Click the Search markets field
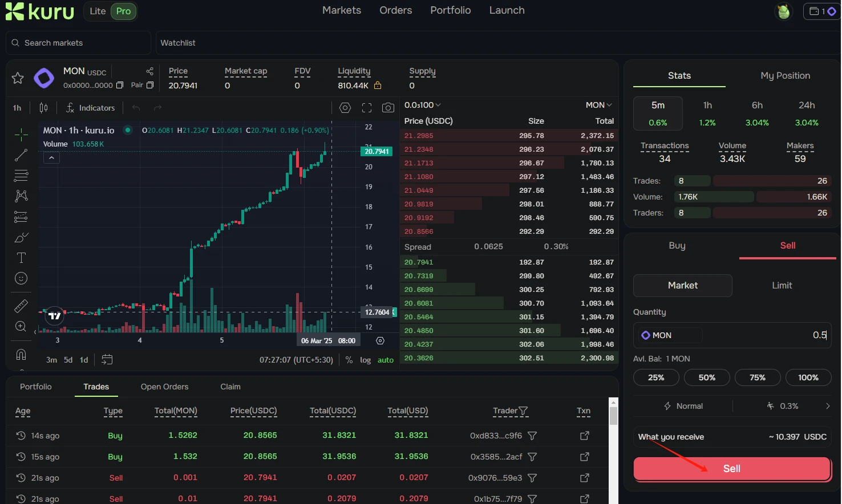 pyautogui.click(x=79, y=43)
